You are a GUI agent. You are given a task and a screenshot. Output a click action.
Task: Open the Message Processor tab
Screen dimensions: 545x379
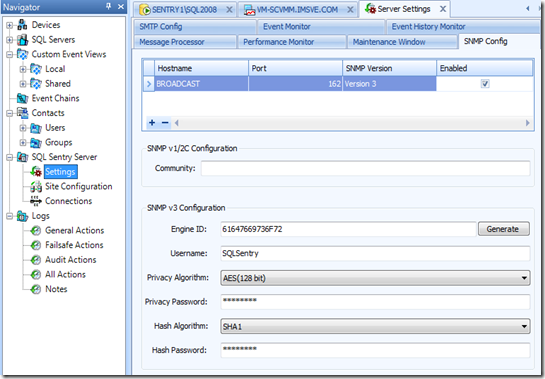click(x=185, y=42)
